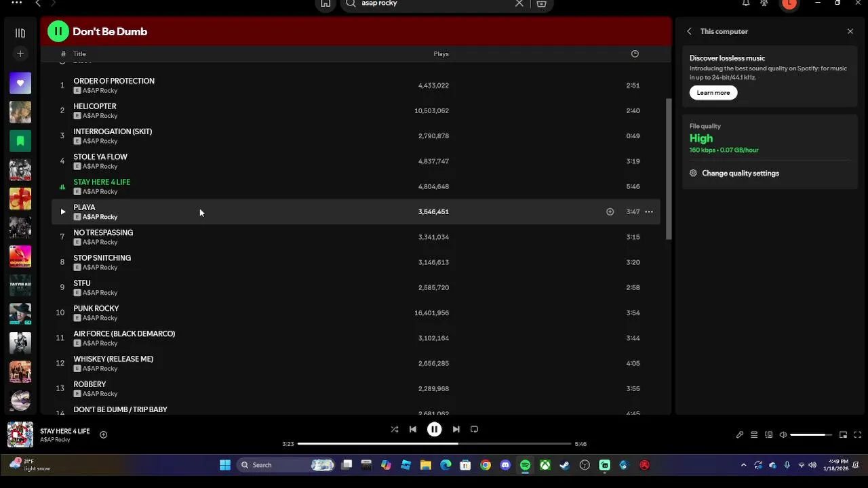Open now-playing song title STAY HERE 4 LIFE
This screenshot has width=868, height=488.
pos(65,431)
